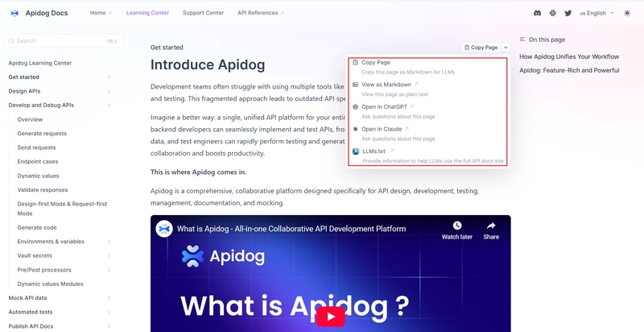The height and width of the screenshot is (332, 644).
Task: Click the video Share arrow icon
Action: 491,226
